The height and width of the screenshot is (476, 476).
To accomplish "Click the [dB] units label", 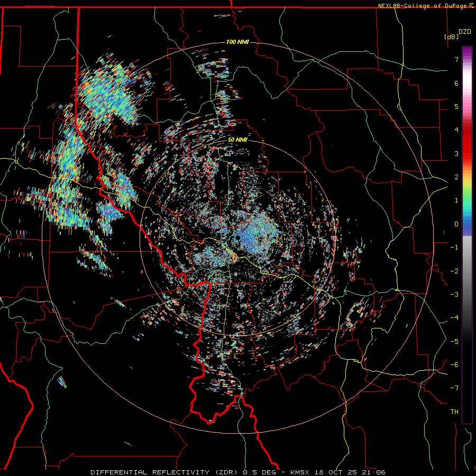I will tap(452, 36).
